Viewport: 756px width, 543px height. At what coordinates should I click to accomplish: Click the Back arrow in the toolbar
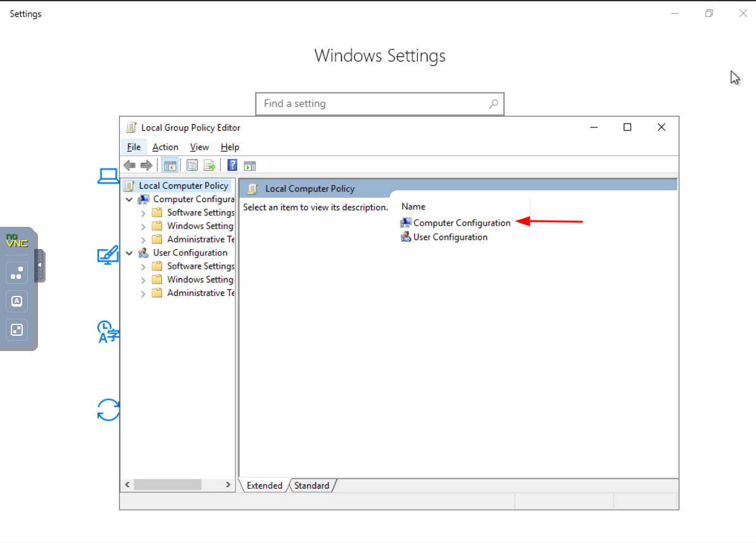tap(129, 166)
